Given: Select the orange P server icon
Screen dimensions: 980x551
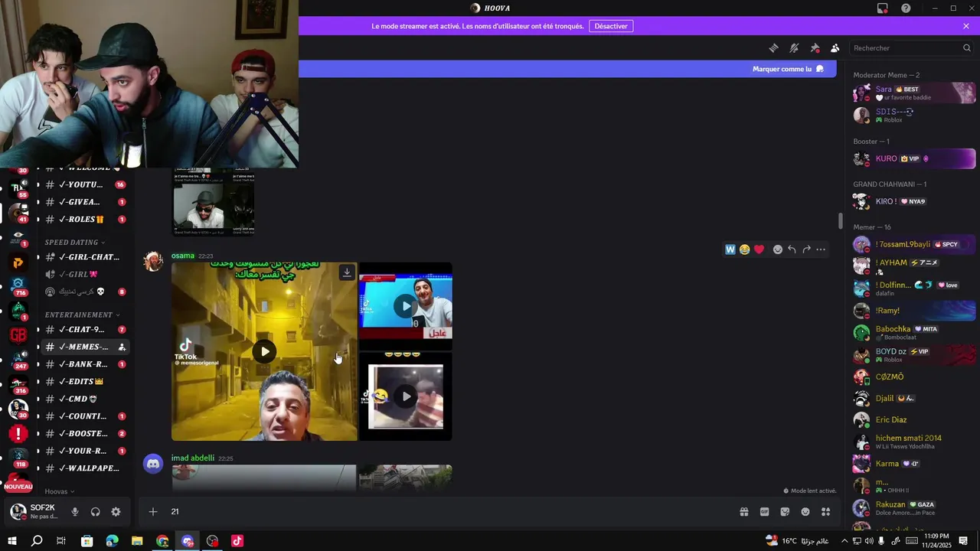Looking at the screenshot, I should (x=18, y=262).
